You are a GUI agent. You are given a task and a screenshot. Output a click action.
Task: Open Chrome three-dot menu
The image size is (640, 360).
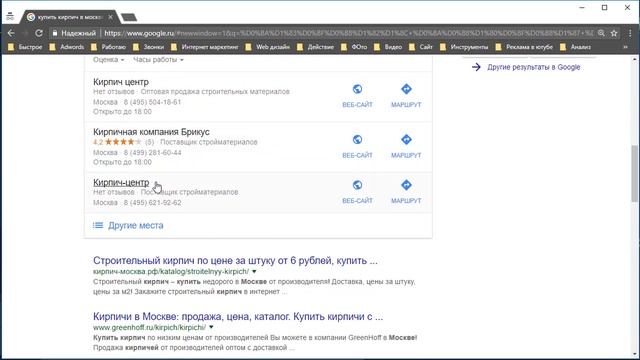[630, 33]
